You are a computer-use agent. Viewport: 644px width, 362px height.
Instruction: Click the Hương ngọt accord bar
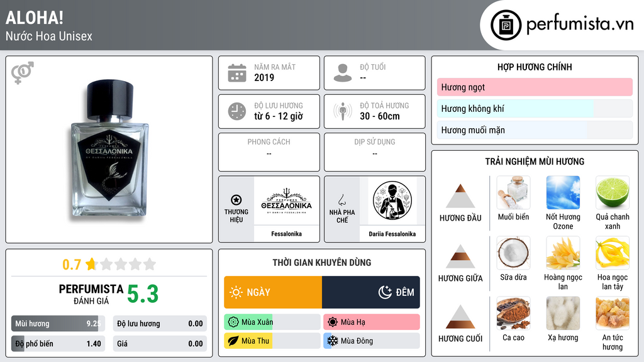tap(535, 87)
